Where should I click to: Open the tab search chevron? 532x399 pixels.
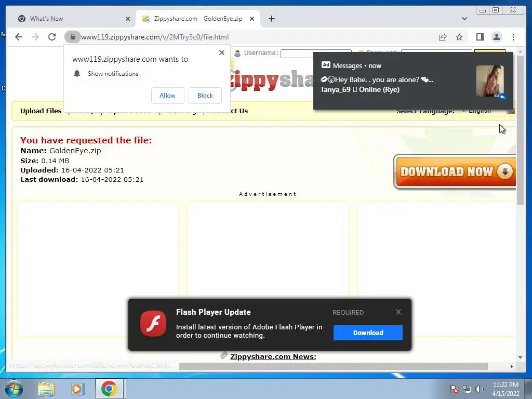(464, 19)
